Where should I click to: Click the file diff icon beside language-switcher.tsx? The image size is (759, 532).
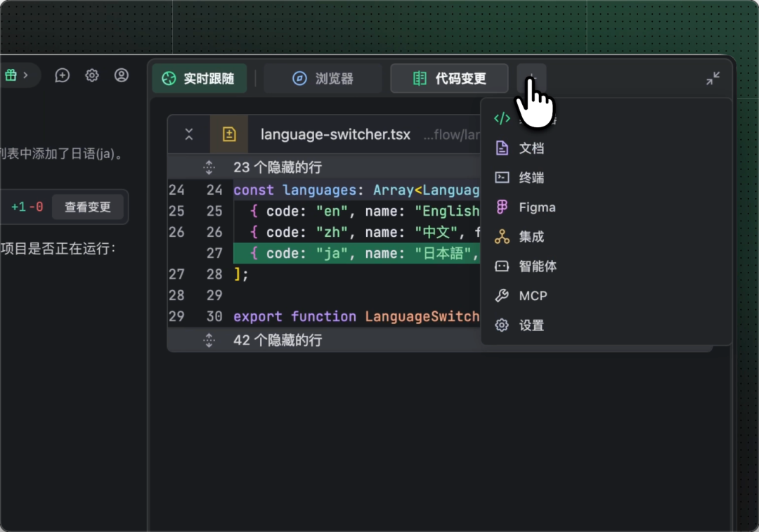pos(229,134)
